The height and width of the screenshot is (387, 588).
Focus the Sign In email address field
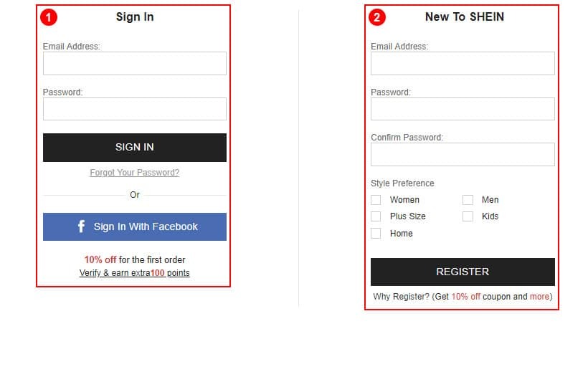click(135, 63)
